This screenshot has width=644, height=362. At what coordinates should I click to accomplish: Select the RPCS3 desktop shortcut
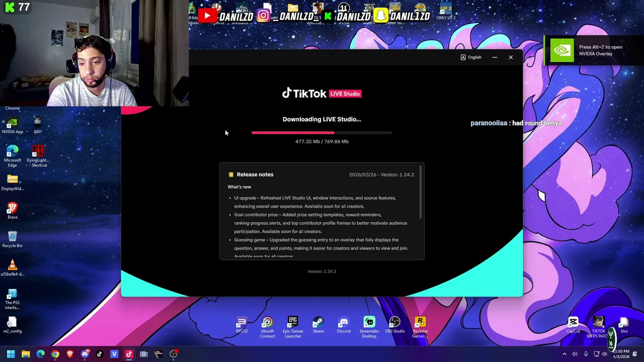pyautogui.click(x=242, y=325)
